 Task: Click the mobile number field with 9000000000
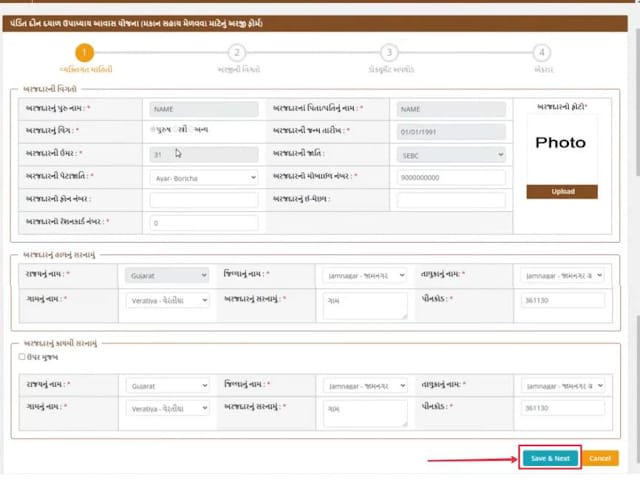(450, 177)
